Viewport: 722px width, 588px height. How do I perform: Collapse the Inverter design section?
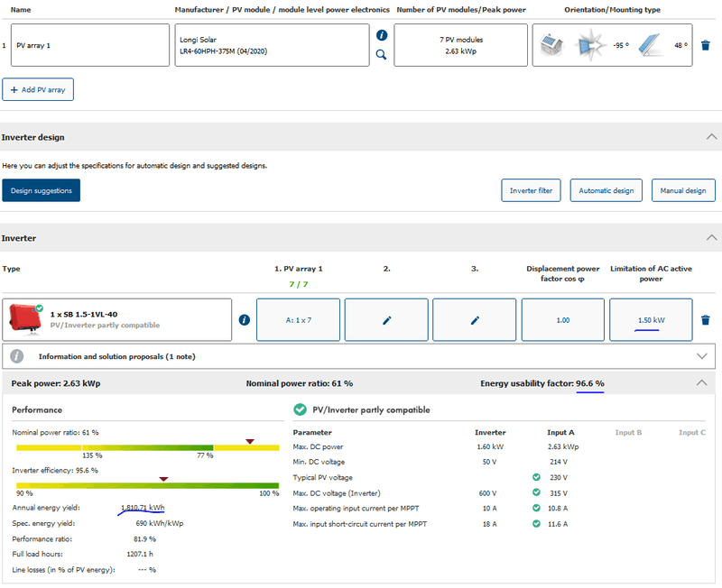711,137
